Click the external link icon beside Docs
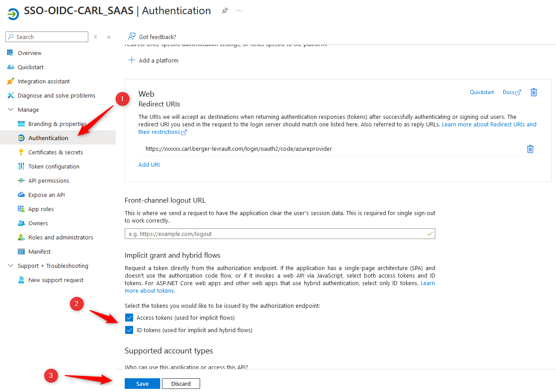The width and height of the screenshot is (556, 392). (518, 92)
